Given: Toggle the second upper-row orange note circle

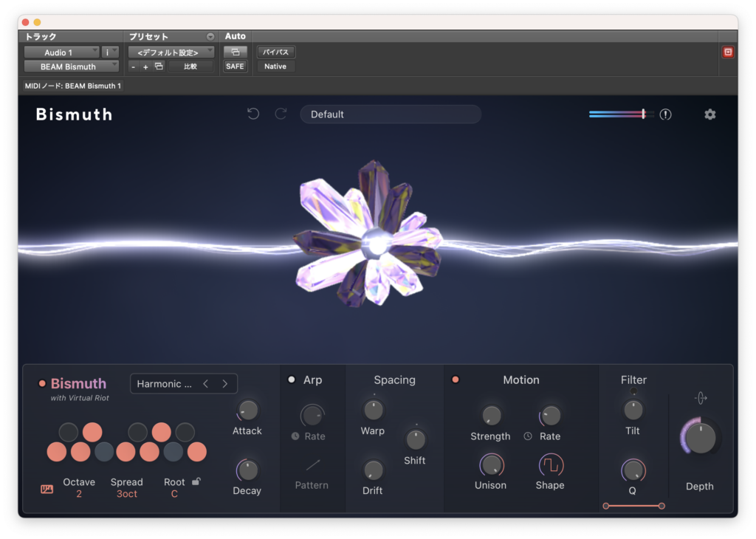Looking at the screenshot, I should pos(162,433).
